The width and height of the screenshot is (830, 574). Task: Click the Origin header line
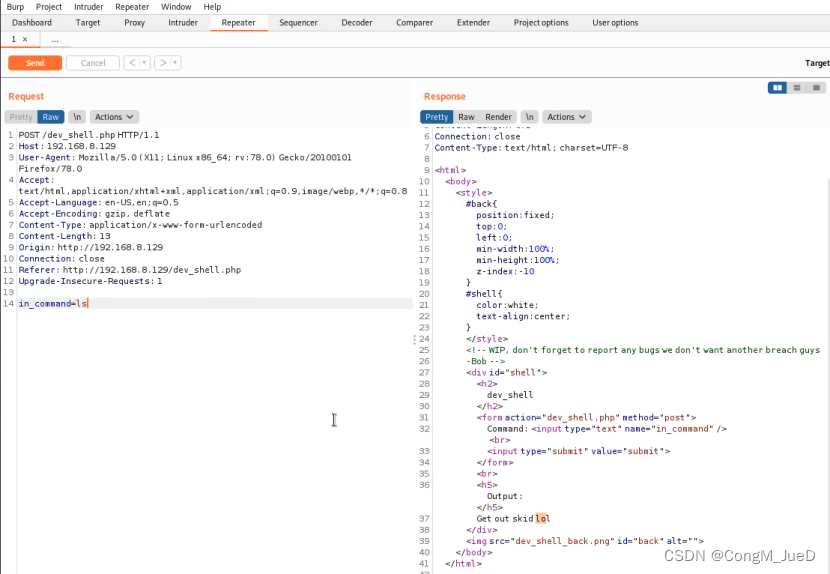pos(91,247)
